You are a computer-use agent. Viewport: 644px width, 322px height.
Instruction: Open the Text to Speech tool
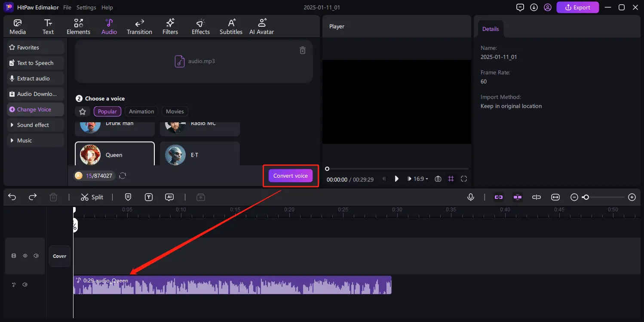[x=35, y=63]
